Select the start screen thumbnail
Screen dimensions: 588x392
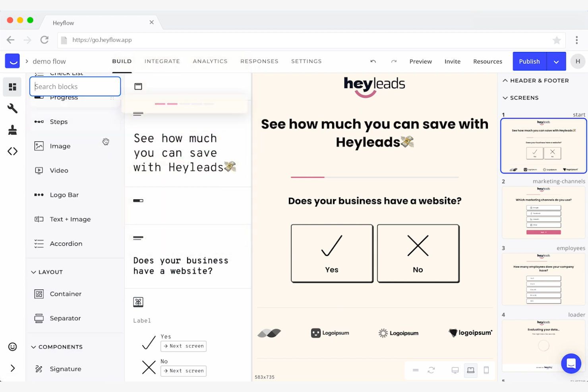point(544,146)
